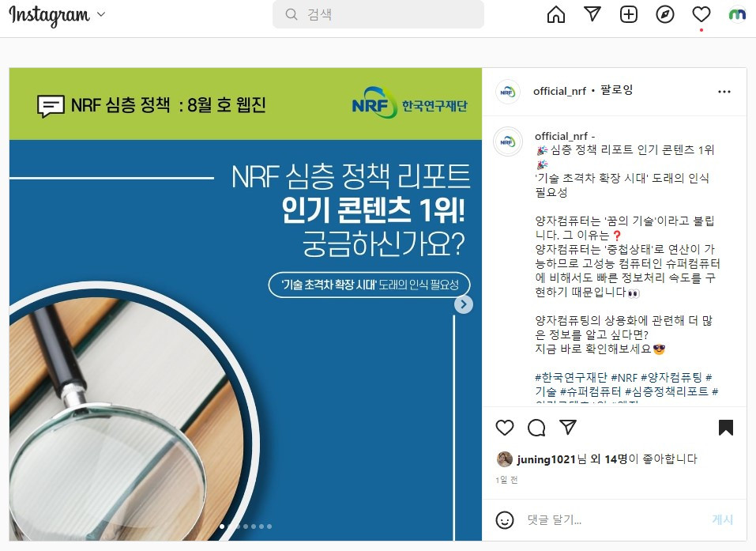Screen dimensions: 756x551
Task: Open the comment bubble icon under post
Action: (536, 428)
